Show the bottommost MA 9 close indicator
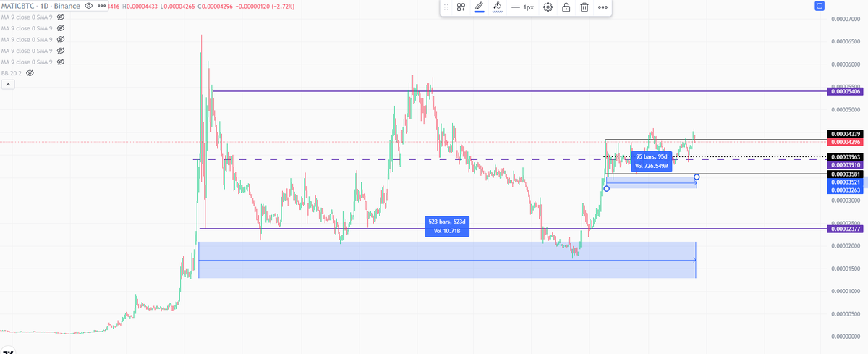Viewport: 868px width, 354px height. 61,62
